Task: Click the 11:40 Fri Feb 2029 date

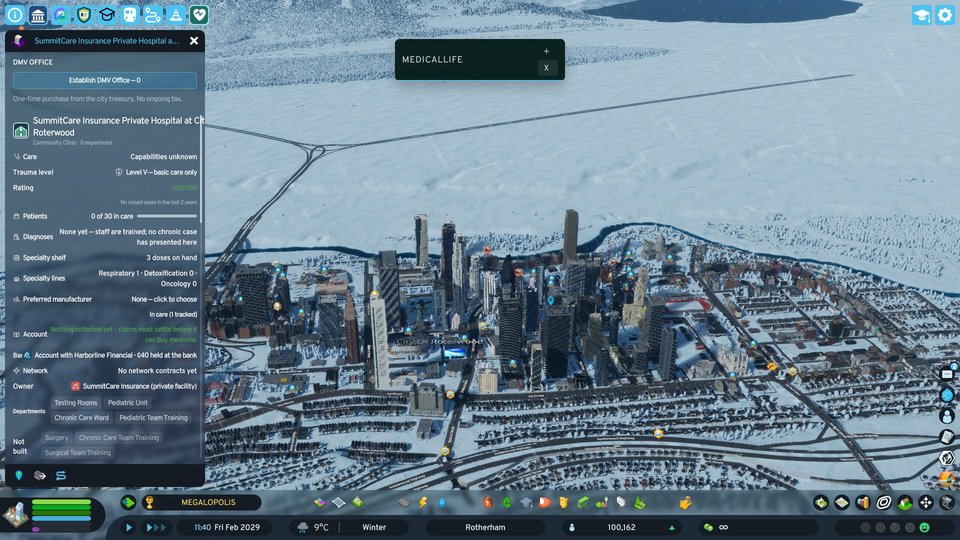Action: point(227,527)
